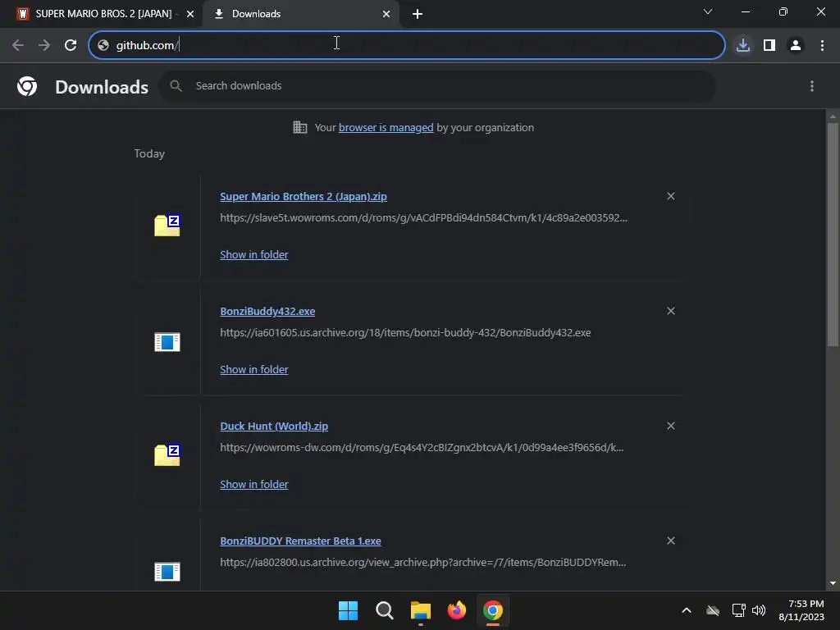Focus the Search downloads field

pyautogui.click(x=436, y=85)
